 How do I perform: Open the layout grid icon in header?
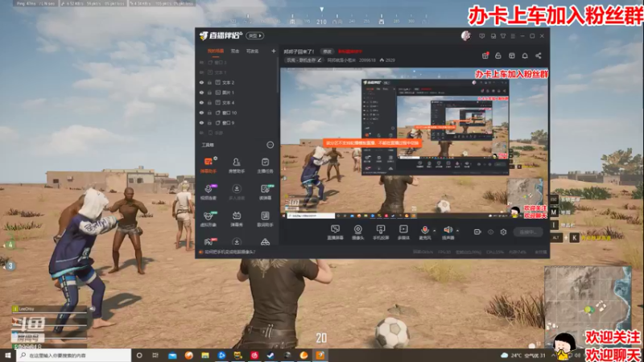512,56
